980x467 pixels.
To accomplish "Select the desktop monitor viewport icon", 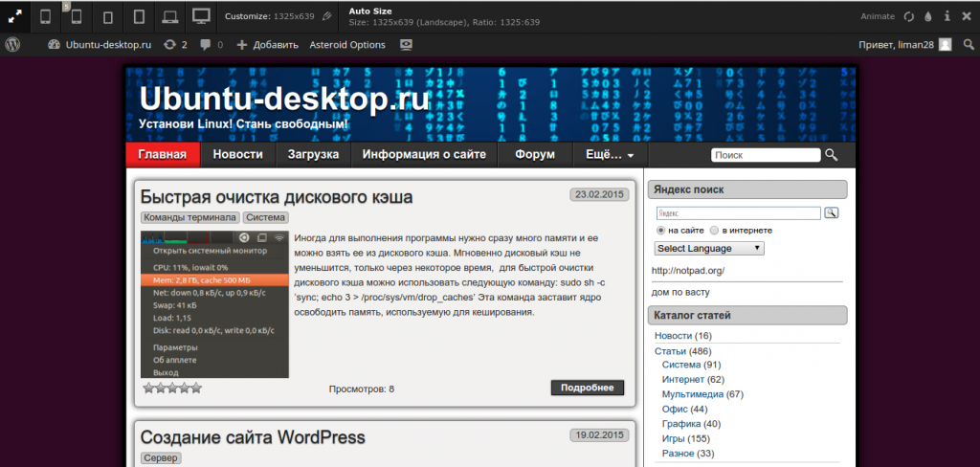I will (200, 16).
